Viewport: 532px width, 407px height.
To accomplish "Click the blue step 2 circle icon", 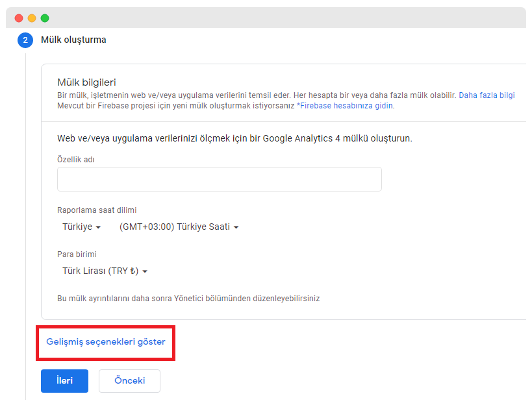I will [x=25, y=40].
